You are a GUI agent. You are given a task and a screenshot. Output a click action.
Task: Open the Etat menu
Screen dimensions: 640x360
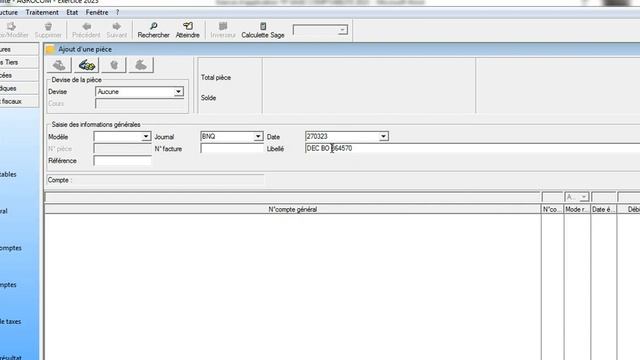72,12
